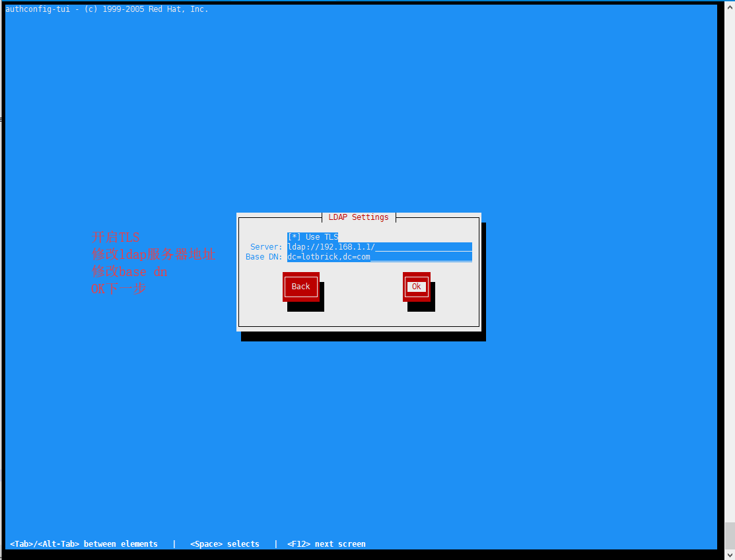
Task: Click the vertical scrollbar thumb
Action: [x=729, y=535]
